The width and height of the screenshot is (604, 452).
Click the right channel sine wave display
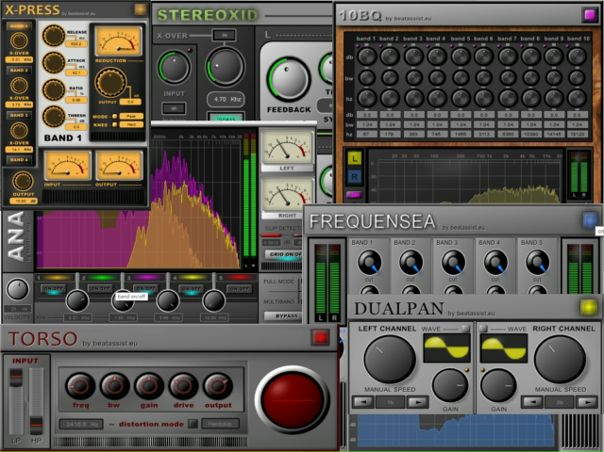tap(503, 349)
